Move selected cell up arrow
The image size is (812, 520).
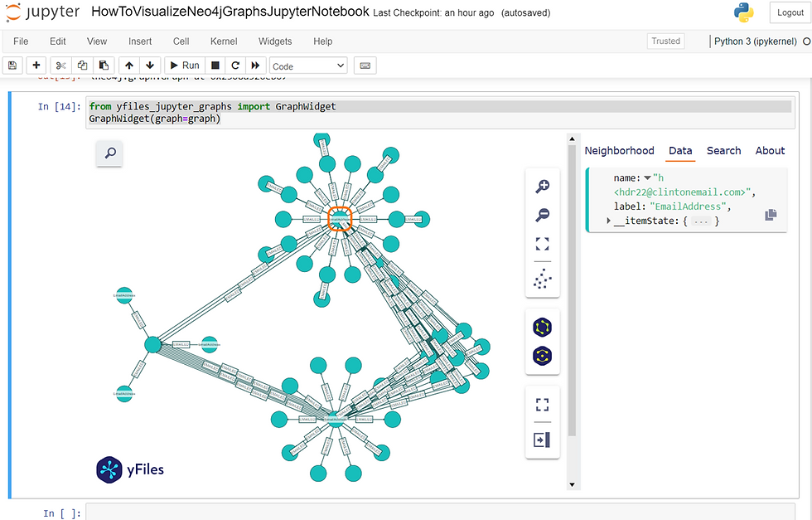(129, 66)
